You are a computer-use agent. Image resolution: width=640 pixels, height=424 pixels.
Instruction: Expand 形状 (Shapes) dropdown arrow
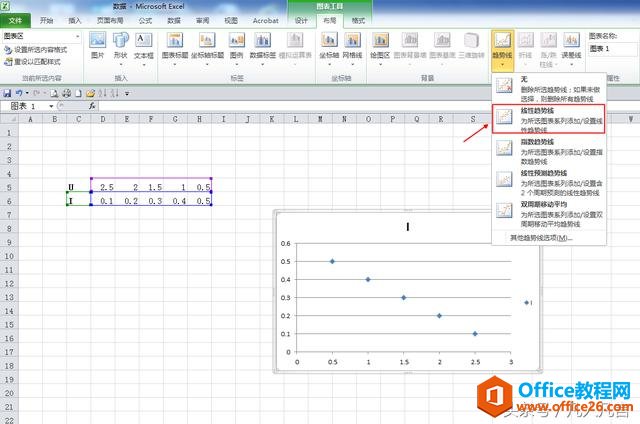121,64
